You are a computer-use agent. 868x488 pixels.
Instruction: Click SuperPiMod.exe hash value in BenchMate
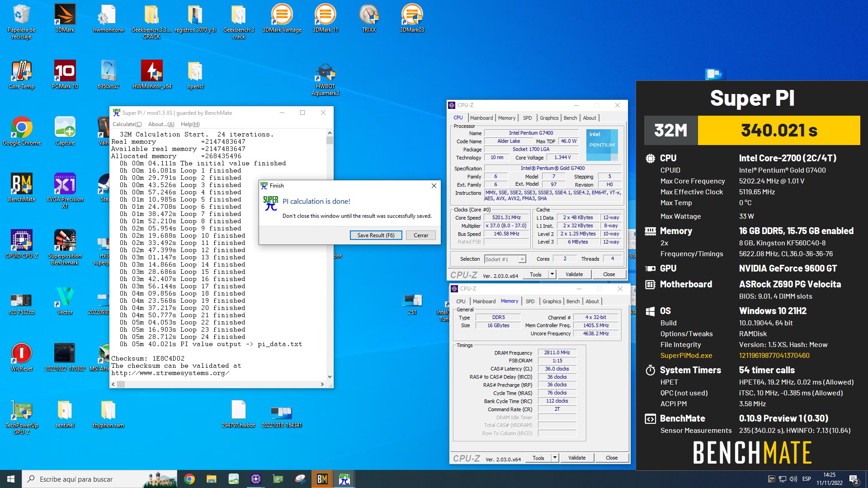point(774,356)
